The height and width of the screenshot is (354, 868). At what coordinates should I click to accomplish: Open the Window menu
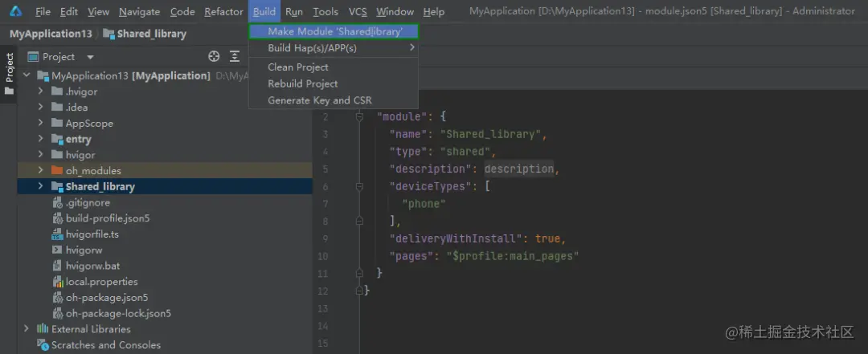pos(395,11)
